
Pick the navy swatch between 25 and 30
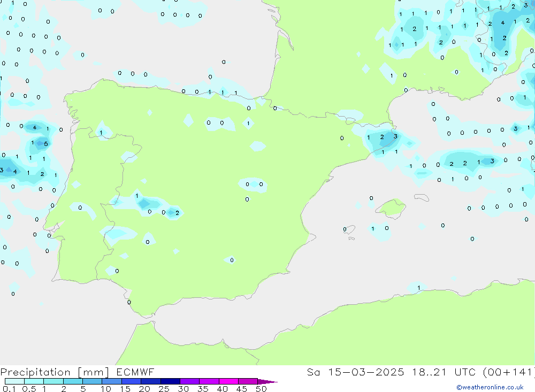[x=170, y=381]
